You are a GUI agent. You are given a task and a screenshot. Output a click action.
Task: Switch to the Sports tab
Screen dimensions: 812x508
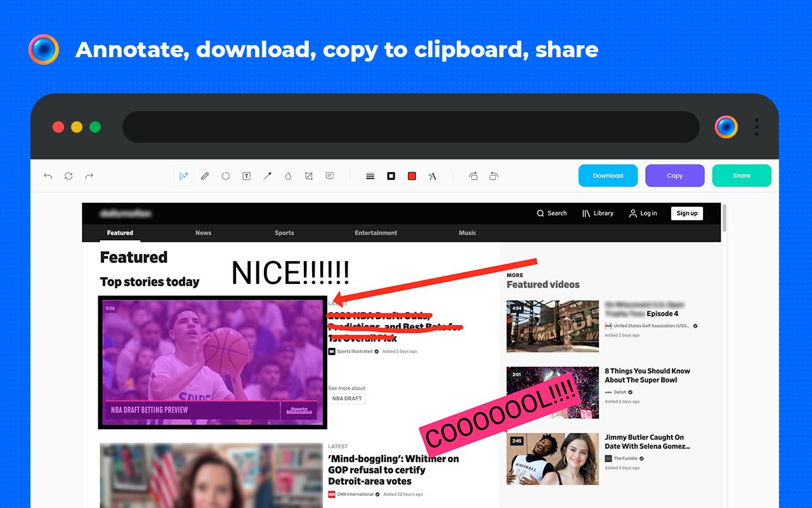click(284, 233)
